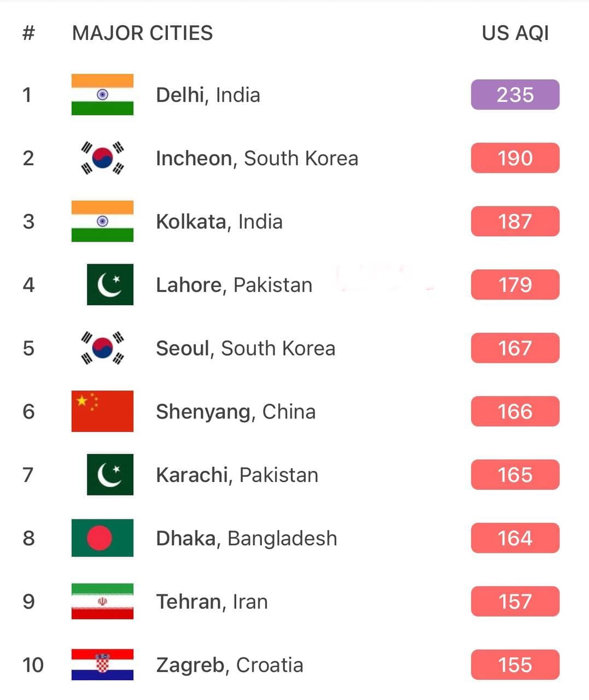Click the red 190 AQI badge
589x700 pixels.
click(x=515, y=158)
